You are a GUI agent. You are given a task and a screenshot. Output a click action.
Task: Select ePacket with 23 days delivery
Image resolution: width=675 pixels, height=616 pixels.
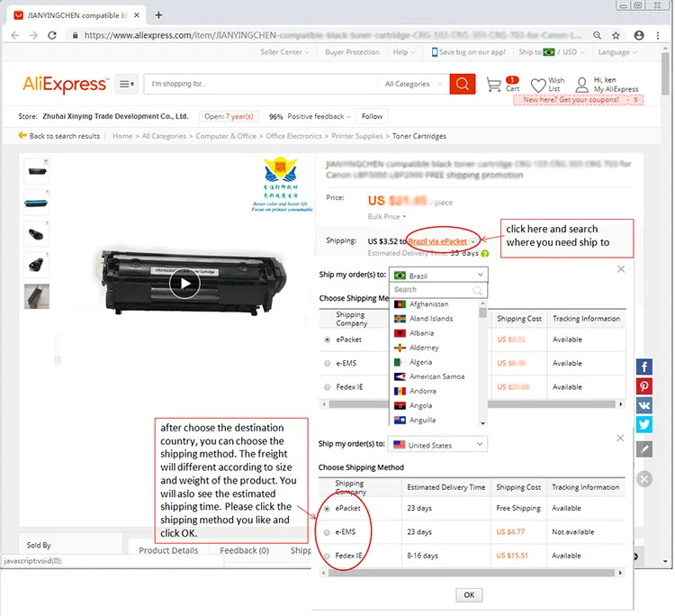327,509
